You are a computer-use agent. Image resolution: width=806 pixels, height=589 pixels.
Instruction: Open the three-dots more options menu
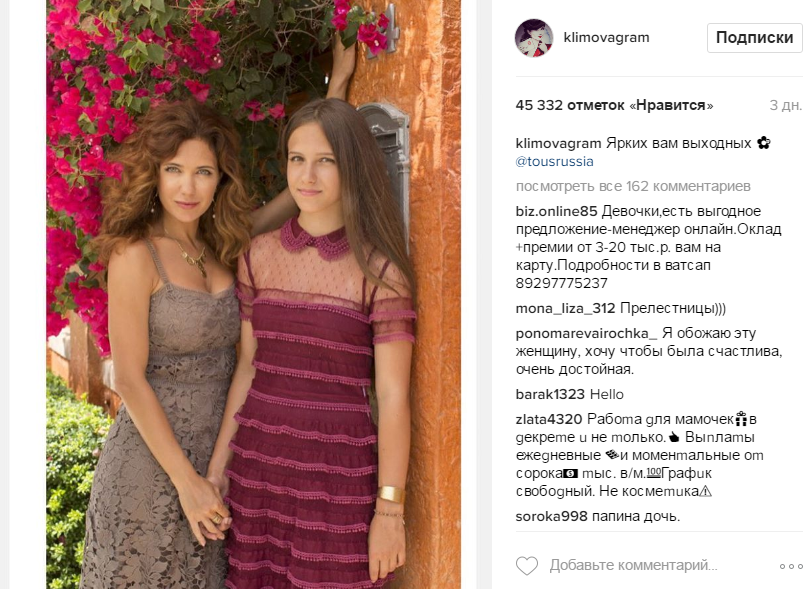coord(791,566)
